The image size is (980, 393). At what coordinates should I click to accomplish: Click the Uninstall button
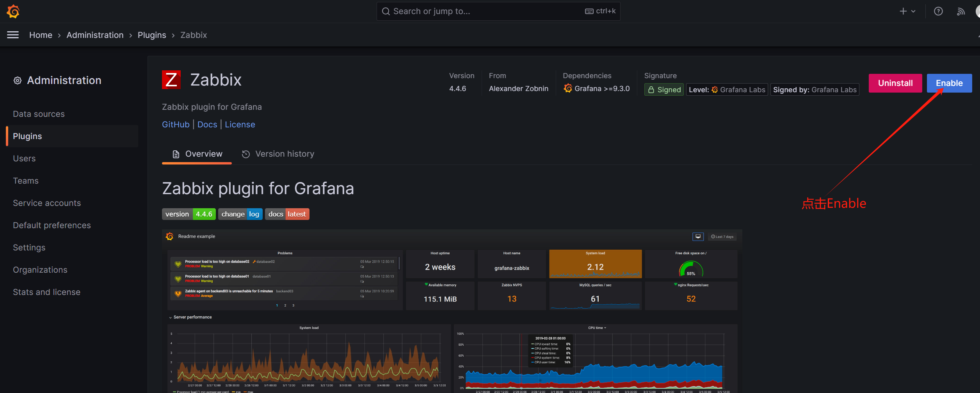(895, 83)
